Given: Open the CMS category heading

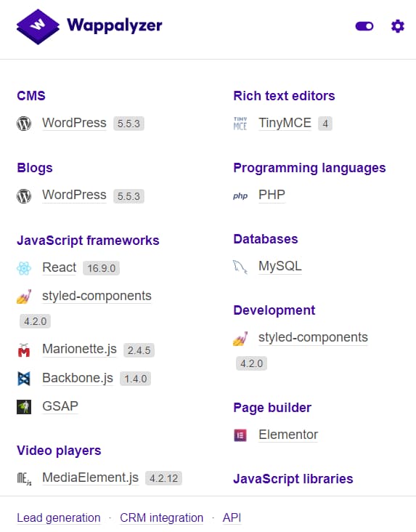Looking at the screenshot, I should 30,96.
